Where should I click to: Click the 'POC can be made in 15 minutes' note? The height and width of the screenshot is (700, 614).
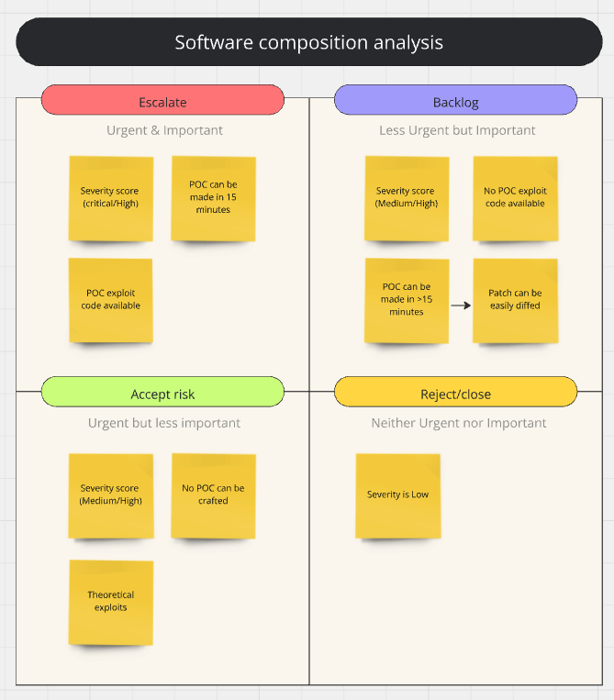pyautogui.click(x=213, y=198)
